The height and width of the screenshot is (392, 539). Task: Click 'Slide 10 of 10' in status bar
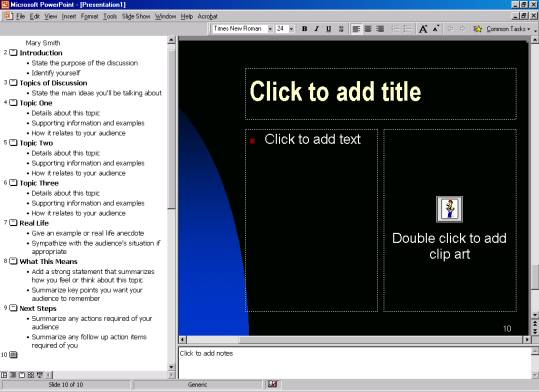(66, 384)
